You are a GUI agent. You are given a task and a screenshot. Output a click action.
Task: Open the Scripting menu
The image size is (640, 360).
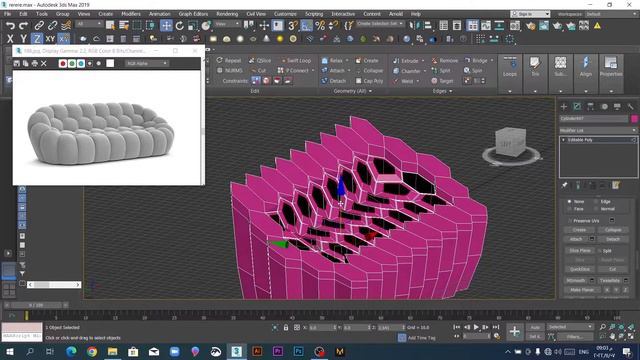click(314, 14)
